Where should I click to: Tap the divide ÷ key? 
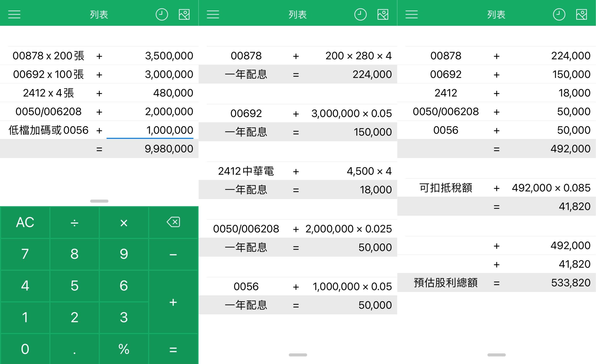pos(74,222)
